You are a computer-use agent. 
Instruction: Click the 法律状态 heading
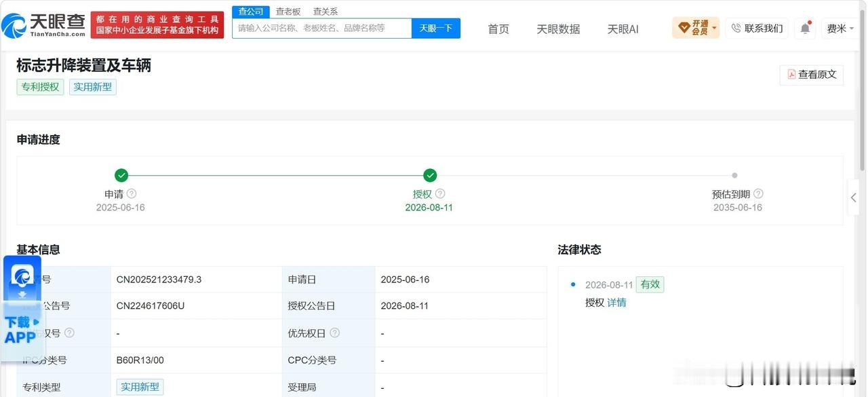coord(579,250)
